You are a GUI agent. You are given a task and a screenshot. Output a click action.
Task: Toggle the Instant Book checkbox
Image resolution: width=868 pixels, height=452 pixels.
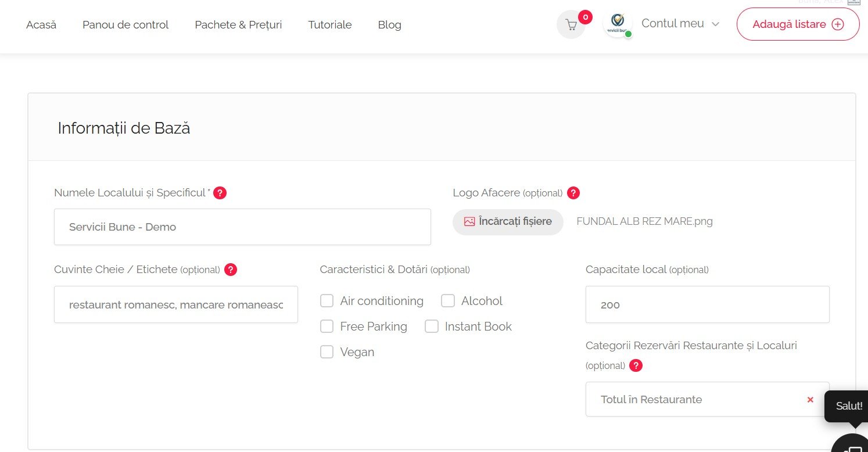pos(432,327)
